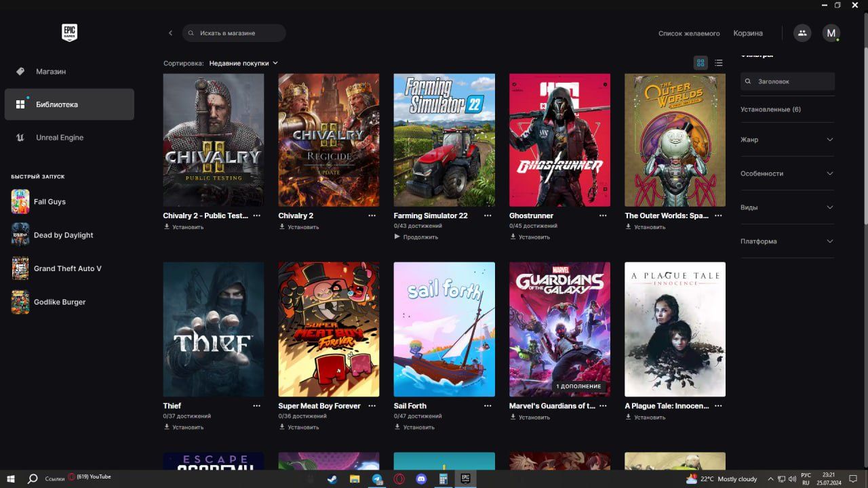The width and height of the screenshot is (868, 488).
Task: Open the weather widget Mostly cloudy
Action: tap(722, 479)
